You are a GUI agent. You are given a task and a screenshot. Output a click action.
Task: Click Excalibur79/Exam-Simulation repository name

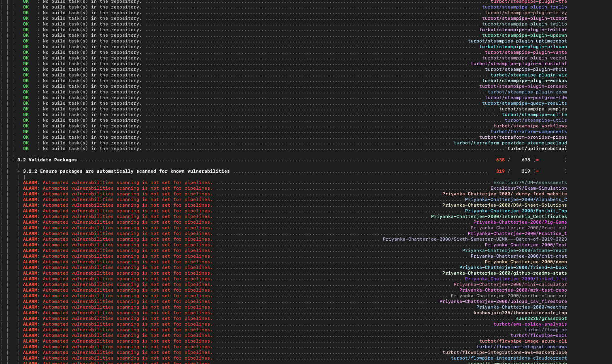tap(529, 188)
